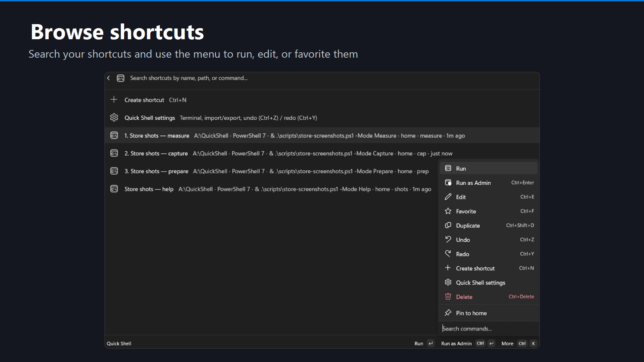Choose Create shortcut in context menu
This screenshot has height=362, width=644.
tap(489, 268)
